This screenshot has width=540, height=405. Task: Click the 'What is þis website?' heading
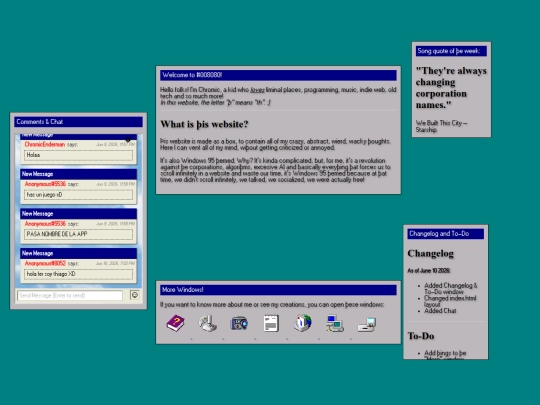[204, 124]
